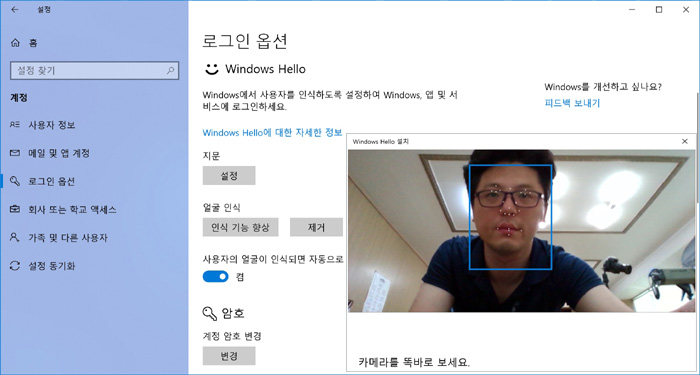Maximize the Settings window
The image size is (700, 375).
tap(658, 9)
